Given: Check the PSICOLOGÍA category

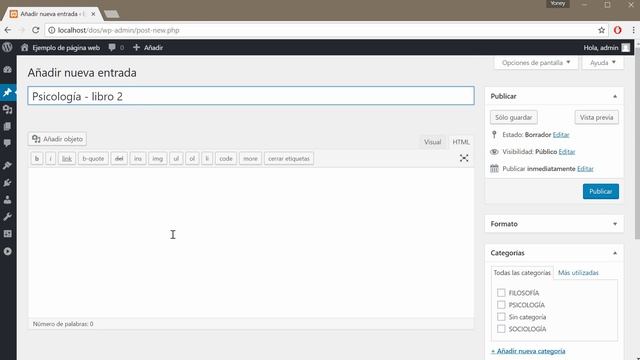Looking at the screenshot, I should (501, 304).
